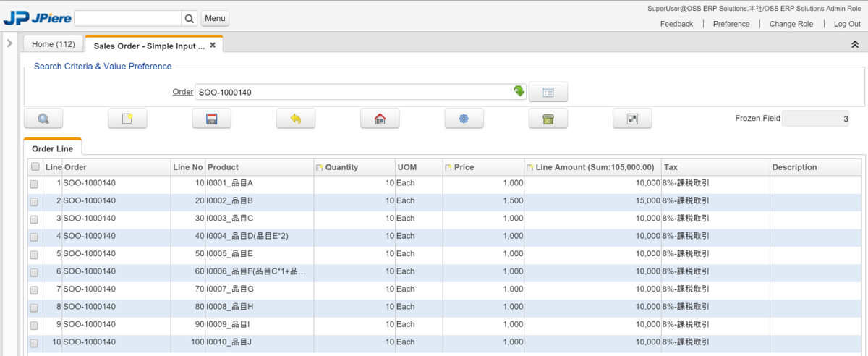868x356 pixels.
Task: Check the select-all checkbox in table header
Action: click(x=35, y=167)
